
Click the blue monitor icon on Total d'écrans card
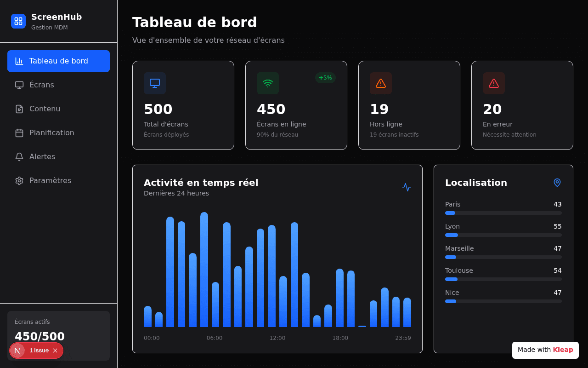click(155, 83)
